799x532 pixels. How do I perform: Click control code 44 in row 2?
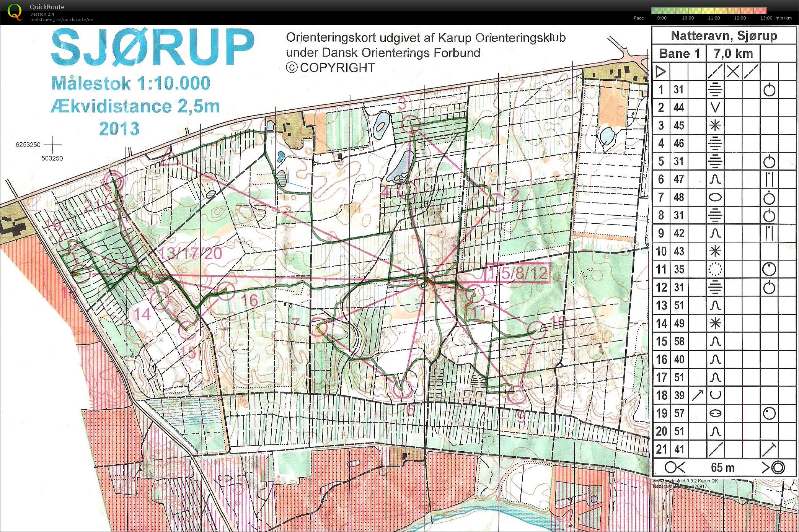[x=679, y=107]
